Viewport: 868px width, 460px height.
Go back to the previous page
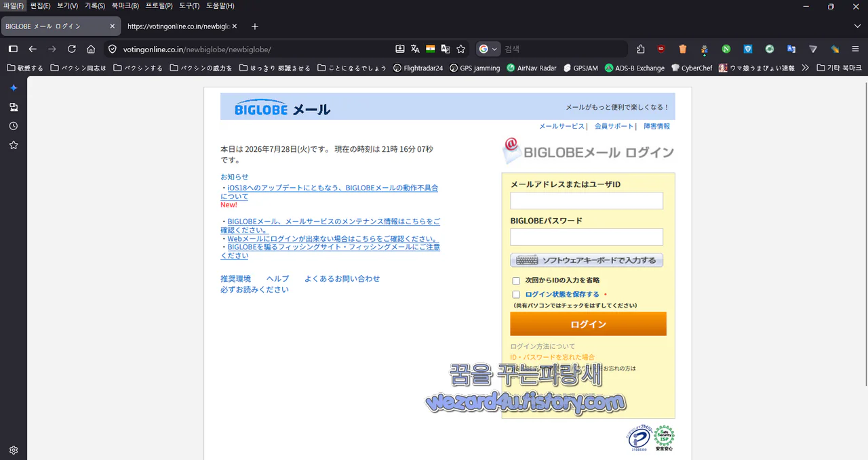(x=33, y=49)
